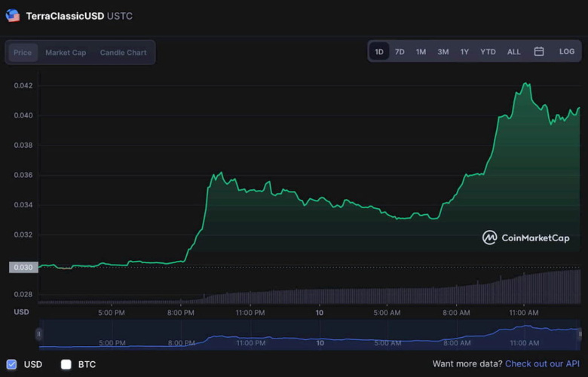The image size is (588, 377).
Task: Select the Price tab
Action: 23,53
